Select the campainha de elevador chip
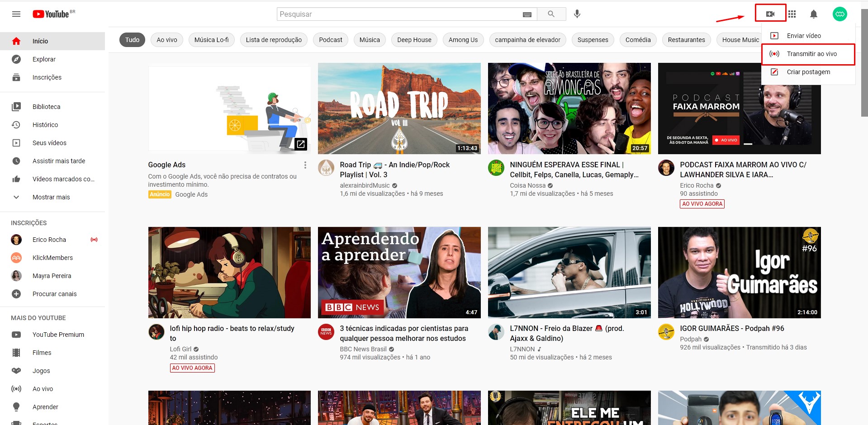This screenshot has width=868, height=425. [527, 40]
